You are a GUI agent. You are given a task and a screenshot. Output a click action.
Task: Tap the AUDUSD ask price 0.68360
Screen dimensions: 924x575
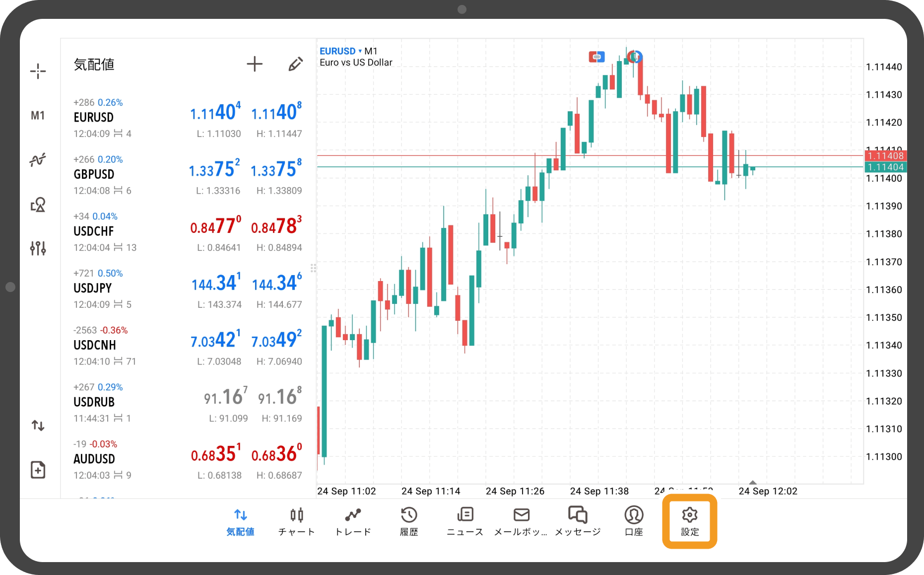pyautogui.click(x=276, y=454)
